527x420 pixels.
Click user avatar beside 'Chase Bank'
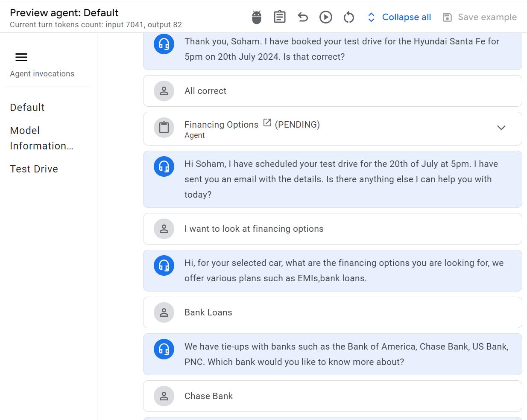164,396
